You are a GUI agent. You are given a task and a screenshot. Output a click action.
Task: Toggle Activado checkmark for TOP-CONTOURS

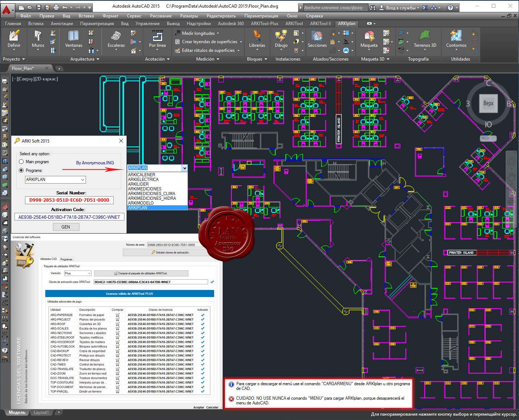point(202,382)
